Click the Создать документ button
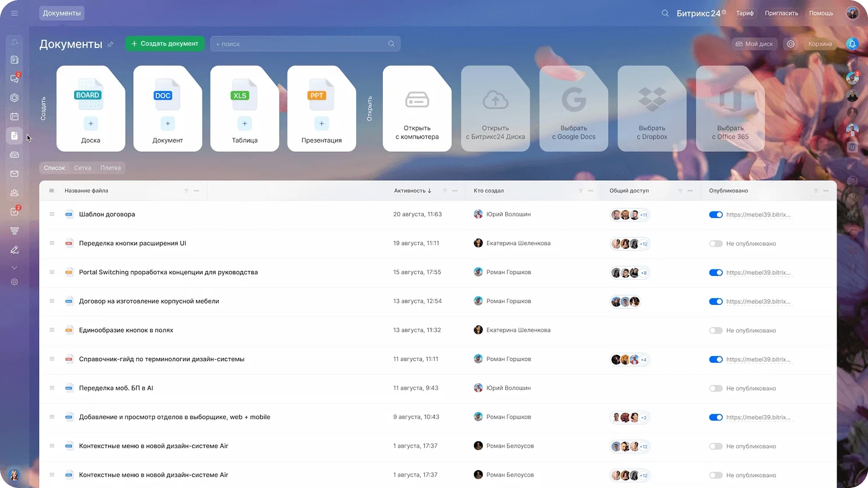The height and width of the screenshot is (488, 868). pos(165,44)
